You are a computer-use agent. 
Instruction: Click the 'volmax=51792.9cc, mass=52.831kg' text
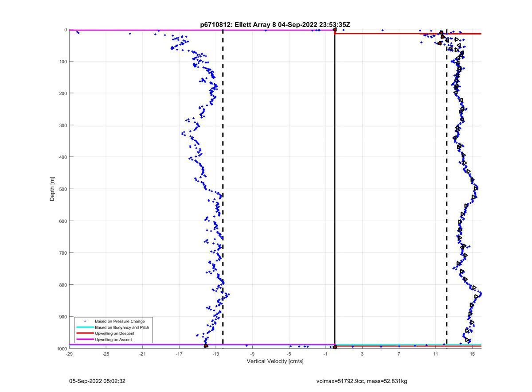(x=361, y=381)
